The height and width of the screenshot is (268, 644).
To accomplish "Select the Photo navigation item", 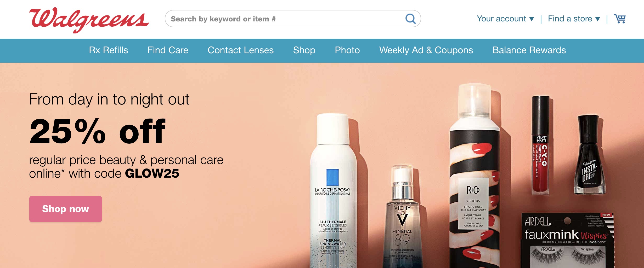I will point(347,50).
